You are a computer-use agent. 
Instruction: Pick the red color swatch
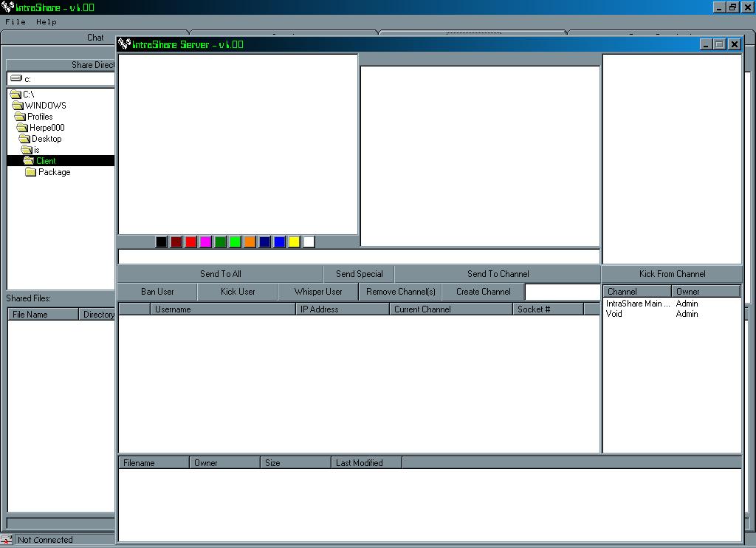(190, 242)
